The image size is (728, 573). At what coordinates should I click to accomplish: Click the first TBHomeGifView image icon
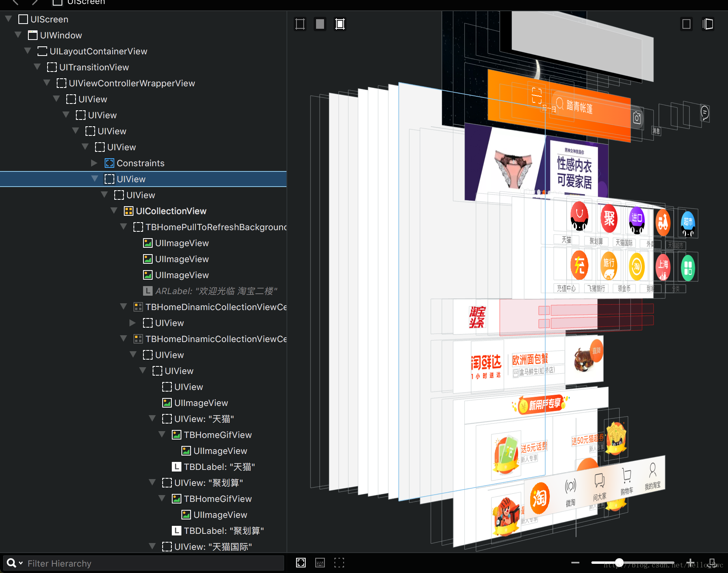tap(177, 435)
